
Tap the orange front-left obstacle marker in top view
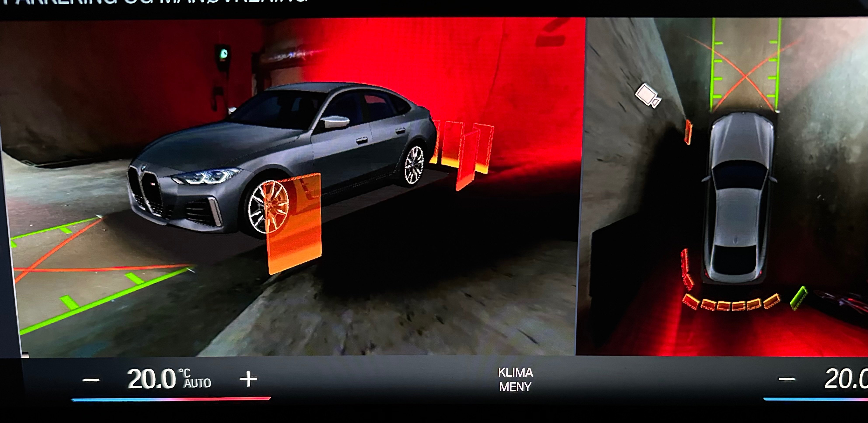point(688,132)
